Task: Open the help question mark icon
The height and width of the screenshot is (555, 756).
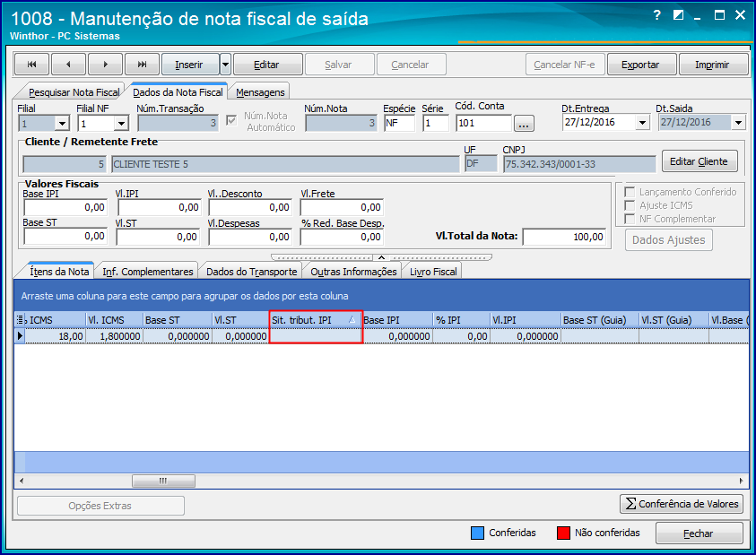Action: point(656,15)
